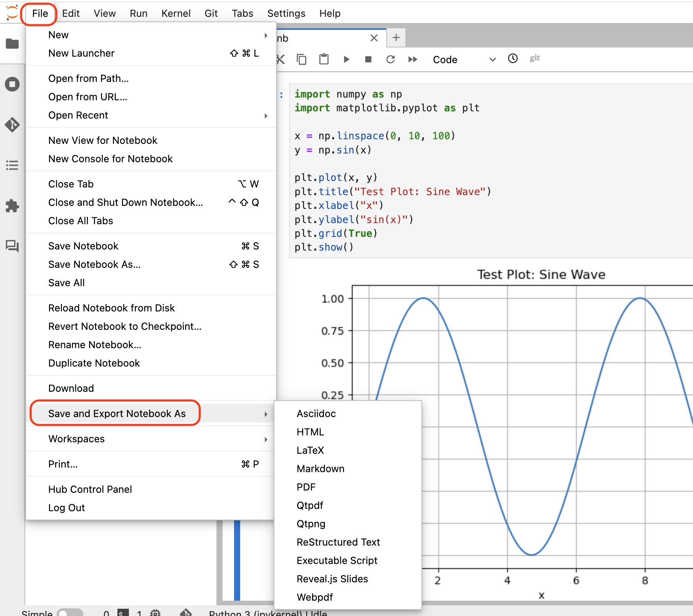693x616 pixels.
Task: Show the table of contents panel
Action: [x=12, y=165]
